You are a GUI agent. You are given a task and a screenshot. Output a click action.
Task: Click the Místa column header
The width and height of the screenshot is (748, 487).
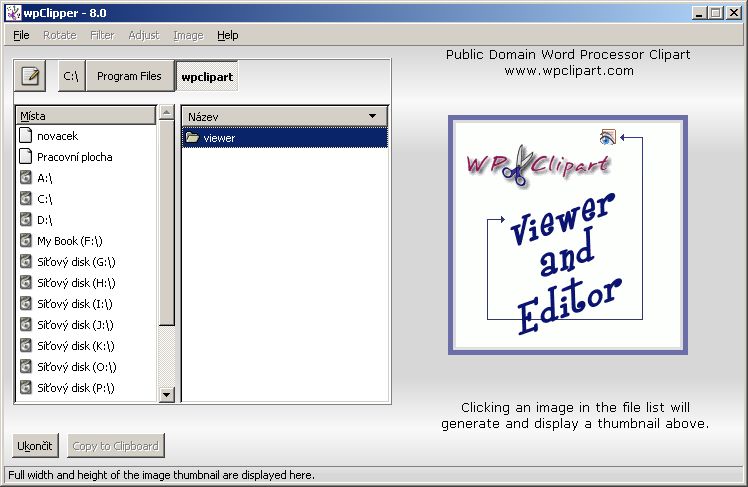tap(86, 116)
